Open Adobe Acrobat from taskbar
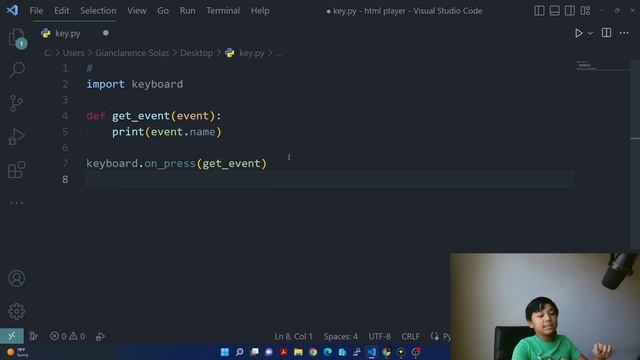640x360 pixels. (x=283, y=352)
